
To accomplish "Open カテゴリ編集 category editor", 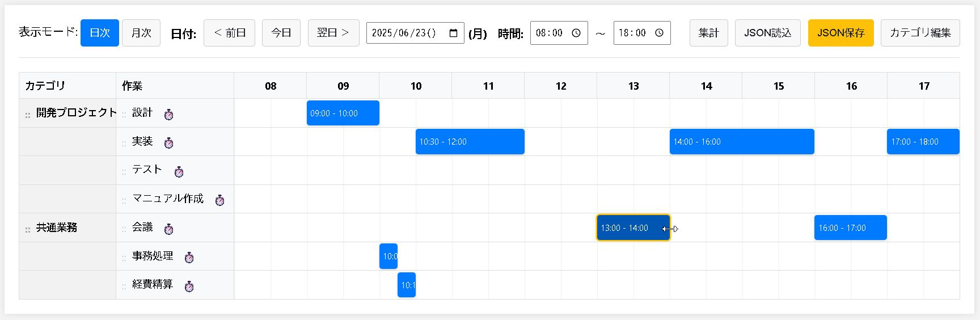I will 920,33.
